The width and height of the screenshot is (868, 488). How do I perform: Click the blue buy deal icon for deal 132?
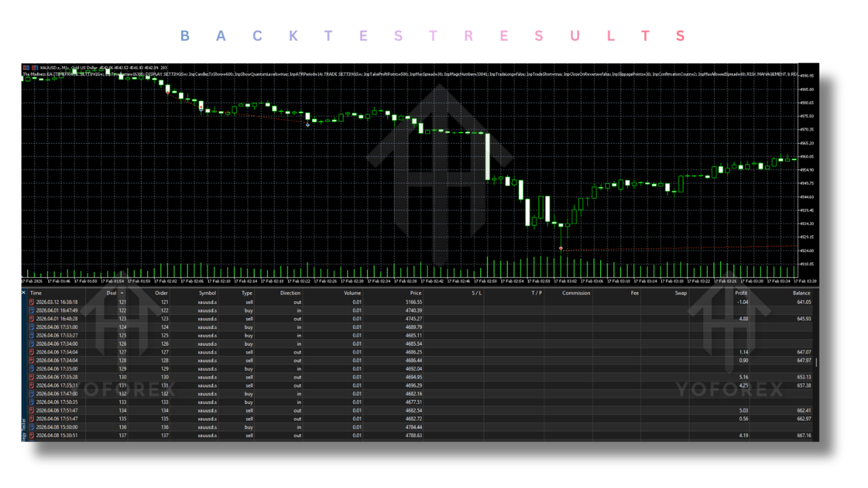pyautogui.click(x=31, y=394)
